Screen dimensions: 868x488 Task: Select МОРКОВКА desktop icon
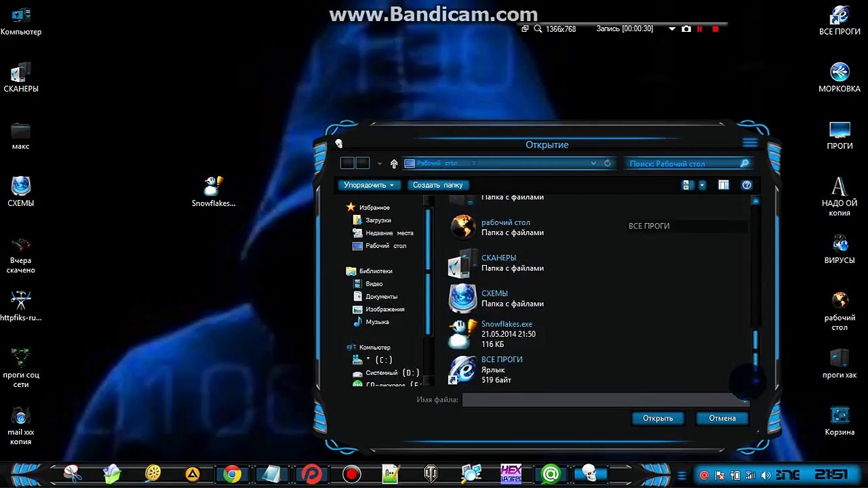[x=840, y=77]
